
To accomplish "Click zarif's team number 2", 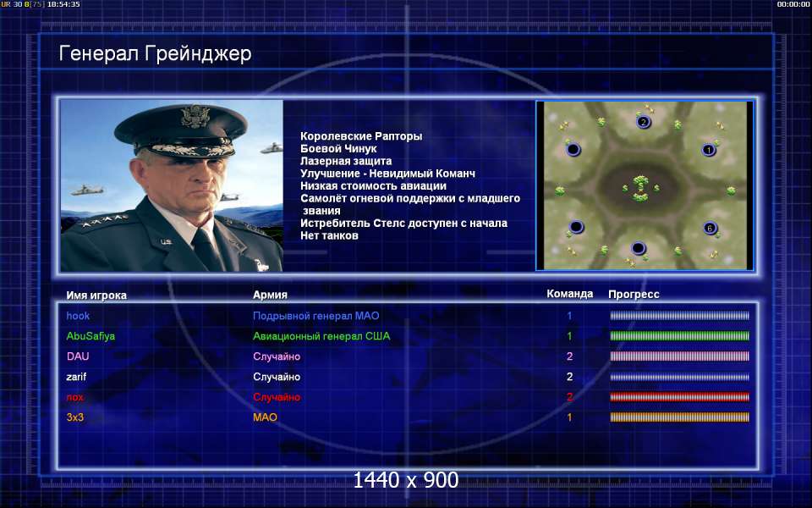I will [x=569, y=377].
